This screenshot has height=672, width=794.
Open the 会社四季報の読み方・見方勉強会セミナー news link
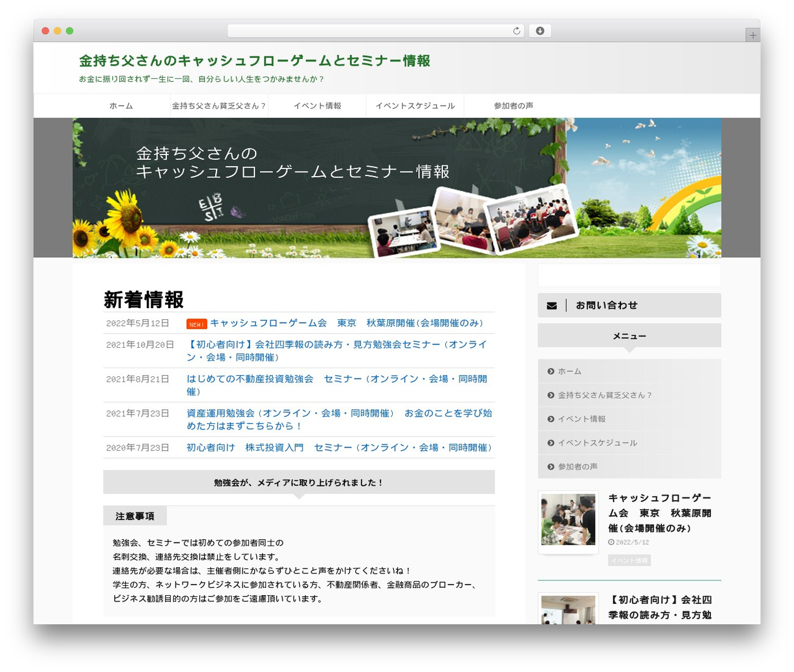point(337,351)
